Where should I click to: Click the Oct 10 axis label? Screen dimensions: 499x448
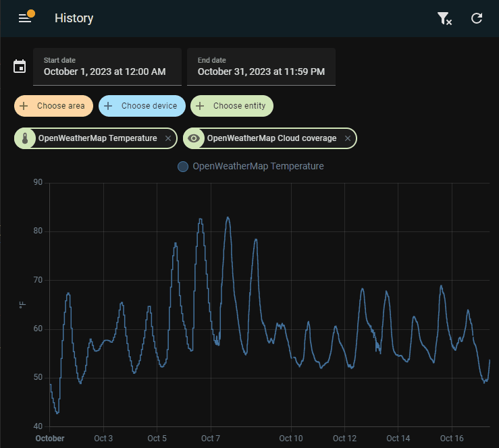pyautogui.click(x=291, y=439)
